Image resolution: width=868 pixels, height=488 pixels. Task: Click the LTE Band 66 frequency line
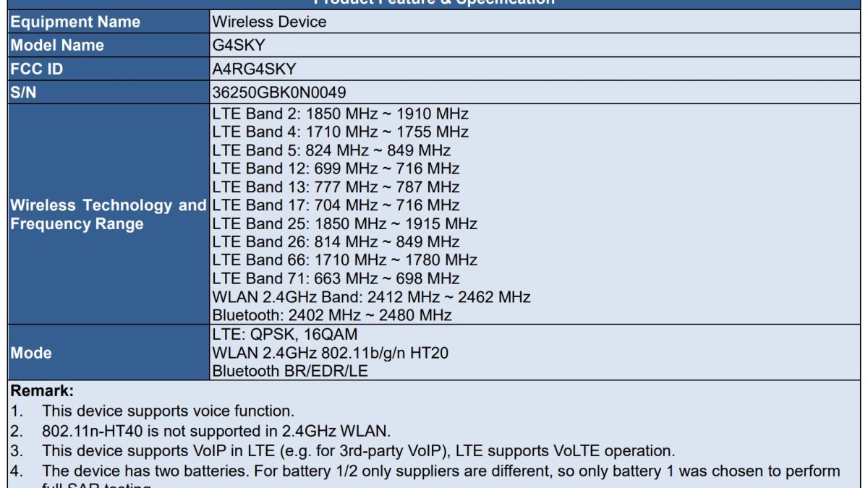pyautogui.click(x=344, y=260)
